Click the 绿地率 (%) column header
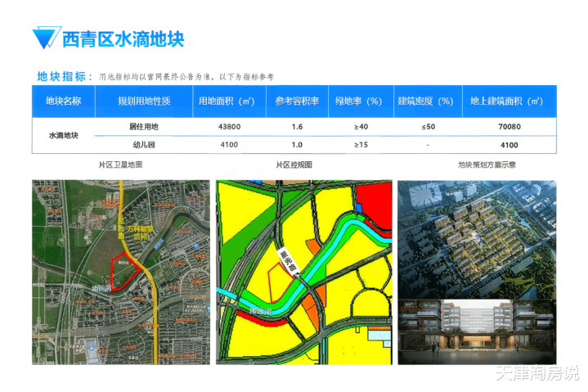The image size is (588, 392). pyautogui.click(x=361, y=101)
